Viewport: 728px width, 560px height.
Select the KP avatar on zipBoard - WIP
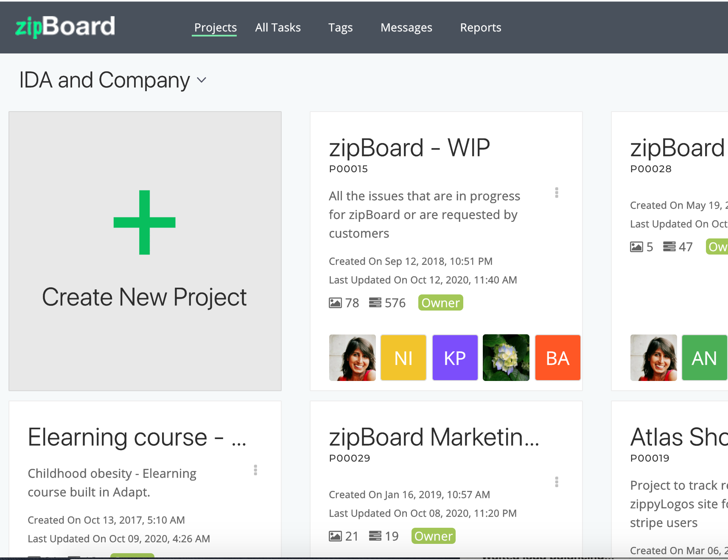tap(455, 357)
